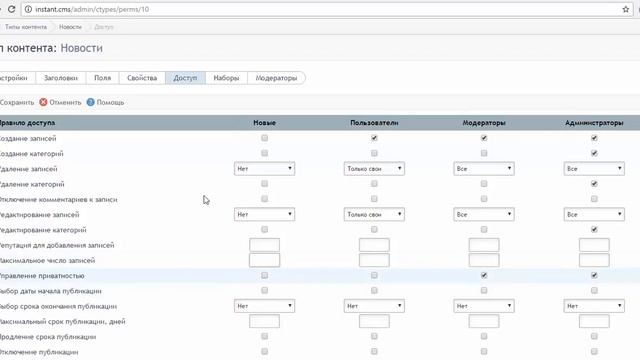Uncheck Редактирование категорий for Администраторы
Screen dimensions: 640x360
594,230
